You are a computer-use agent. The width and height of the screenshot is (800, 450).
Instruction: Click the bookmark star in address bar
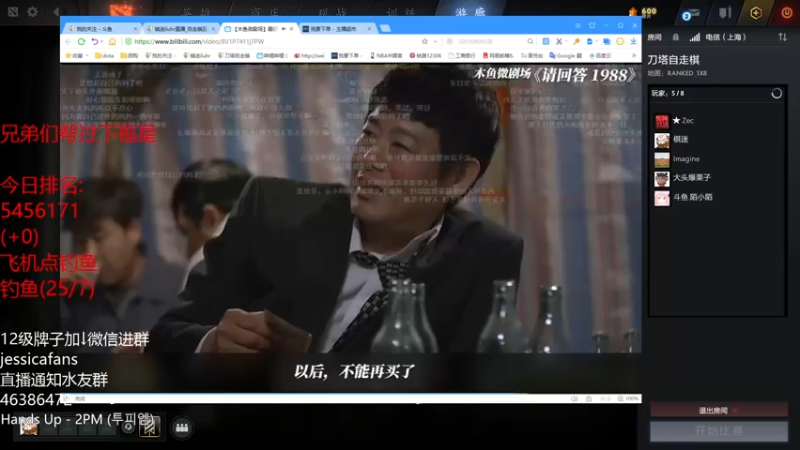click(424, 41)
